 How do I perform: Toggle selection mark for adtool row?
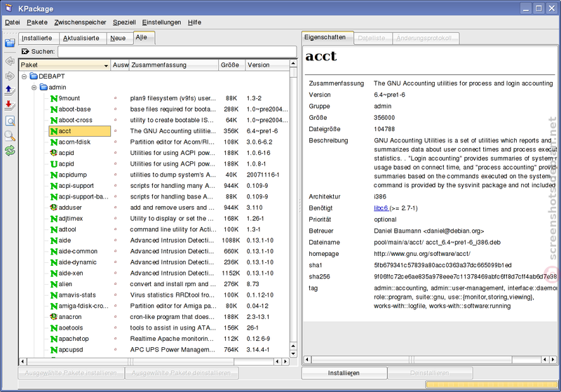115,229
